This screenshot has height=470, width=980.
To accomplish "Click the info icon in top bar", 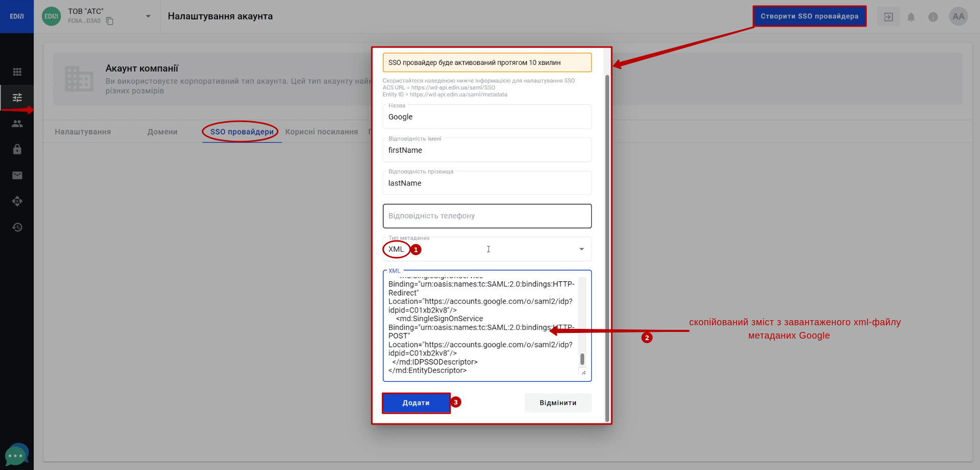I will click(933, 17).
